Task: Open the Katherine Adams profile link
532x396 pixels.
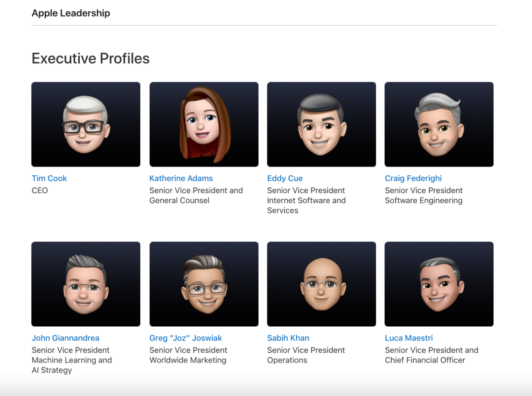Action: click(x=181, y=178)
